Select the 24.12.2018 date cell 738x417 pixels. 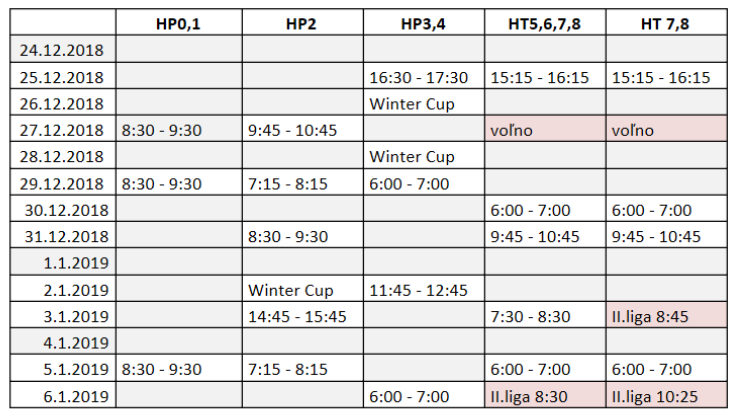[x=63, y=49]
